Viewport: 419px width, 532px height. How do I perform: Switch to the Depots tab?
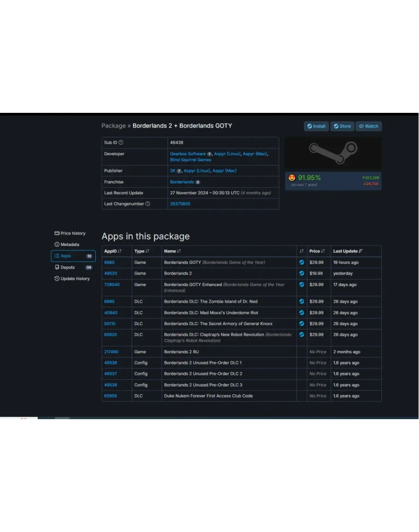click(67, 268)
